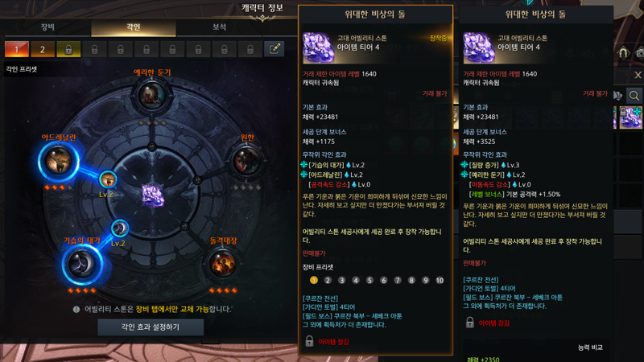Close the side panel with X
The image size is (644, 362).
pyautogui.click(x=638, y=75)
